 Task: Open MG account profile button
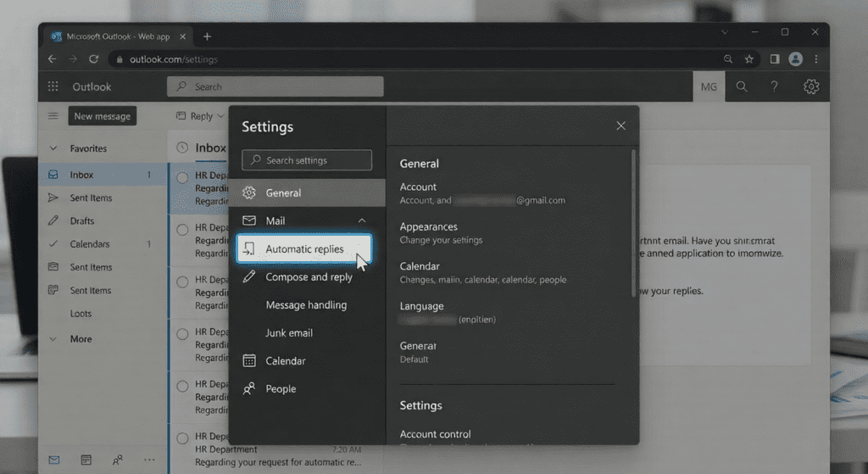[709, 87]
